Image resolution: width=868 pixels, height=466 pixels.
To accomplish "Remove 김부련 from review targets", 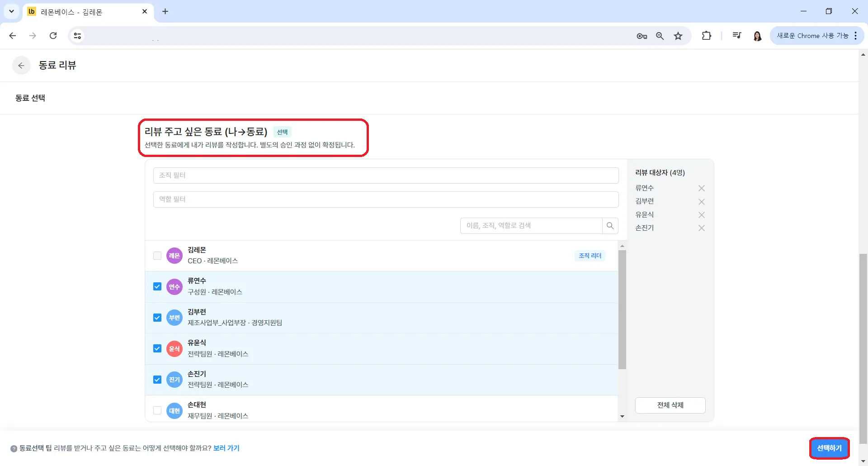I will tap(702, 202).
